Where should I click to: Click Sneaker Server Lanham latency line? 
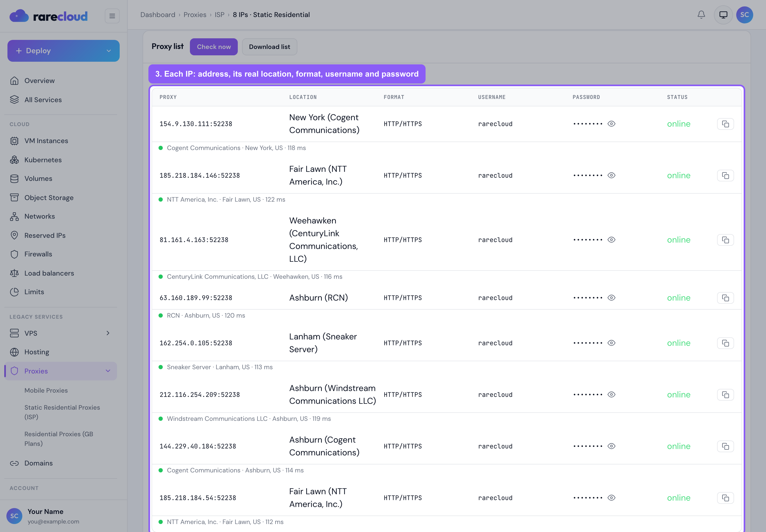pyautogui.click(x=220, y=367)
